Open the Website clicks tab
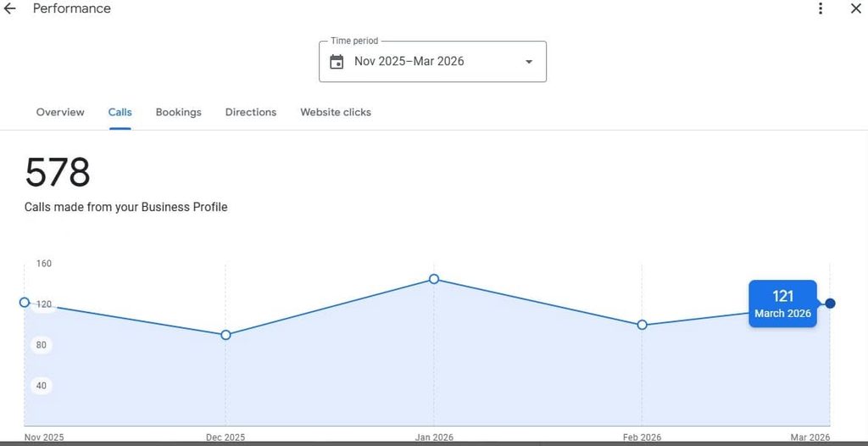868x446 pixels. click(336, 112)
